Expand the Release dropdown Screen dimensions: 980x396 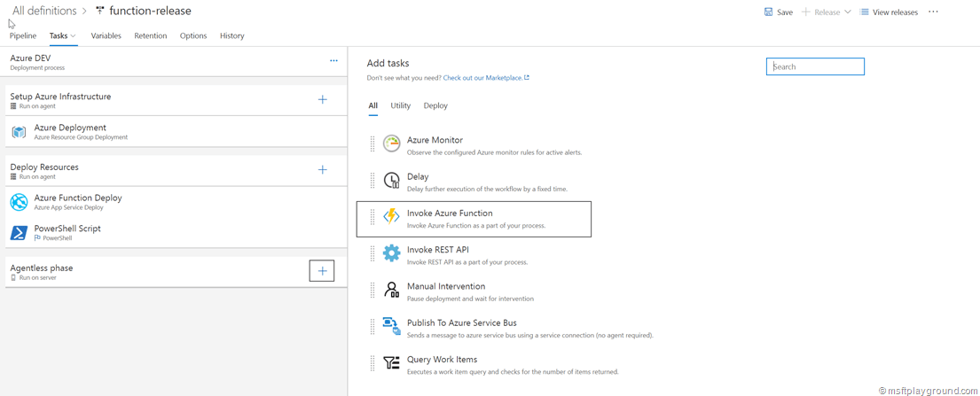click(848, 12)
